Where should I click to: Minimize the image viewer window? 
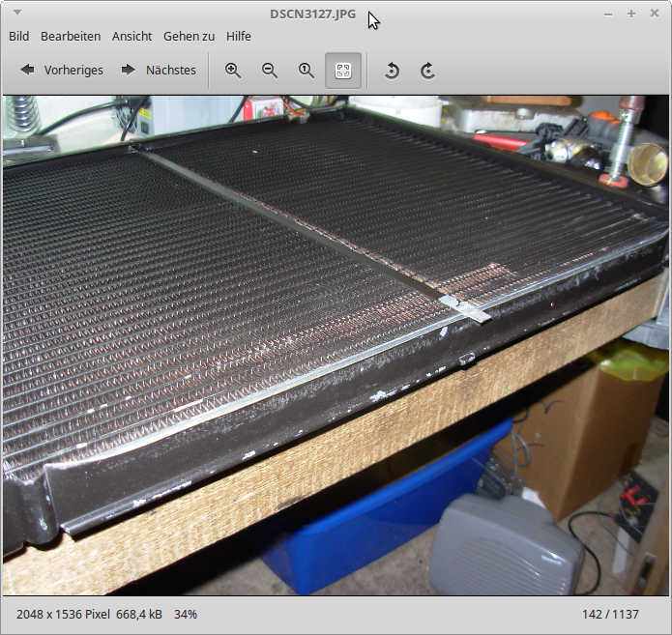[x=607, y=14]
